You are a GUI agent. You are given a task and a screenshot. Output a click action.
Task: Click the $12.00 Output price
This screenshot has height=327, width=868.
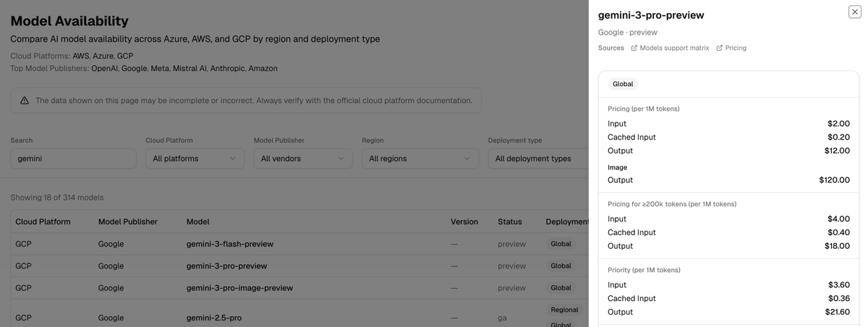[x=837, y=150]
